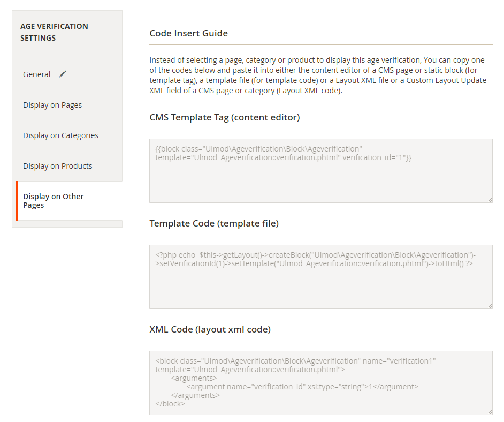Open the General settings tab
This screenshot has width=504, height=422.
point(36,74)
